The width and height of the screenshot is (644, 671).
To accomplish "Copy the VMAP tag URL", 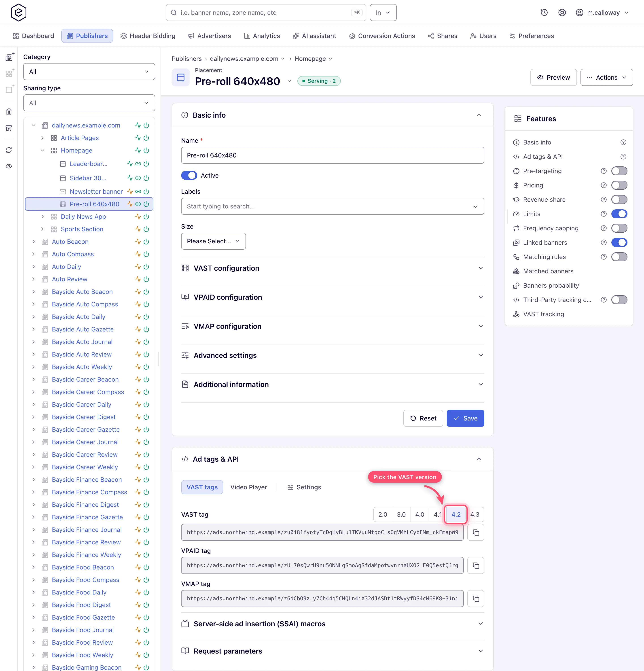I will pos(476,599).
